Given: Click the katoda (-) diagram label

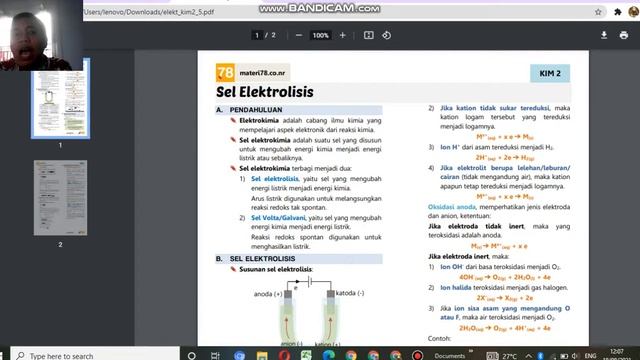Looking at the screenshot, I should tap(350, 293).
